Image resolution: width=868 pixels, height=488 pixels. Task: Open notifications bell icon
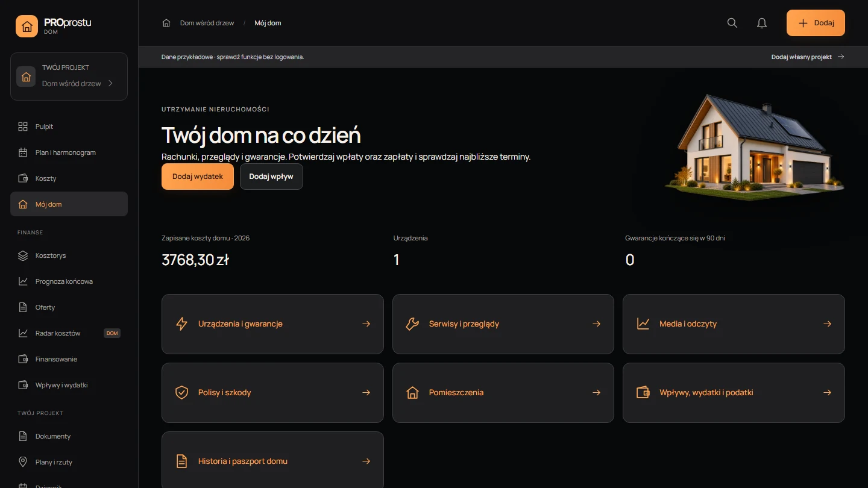pyautogui.click(x=762, y=23)
